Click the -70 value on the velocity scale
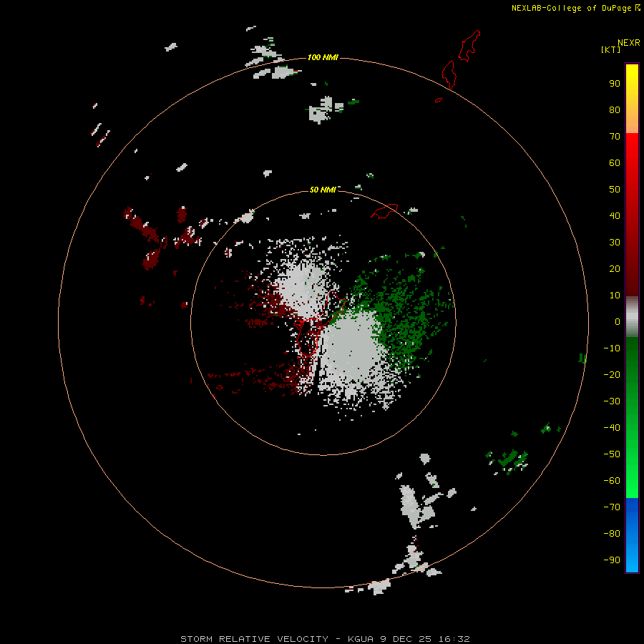The width and height of the screenshot is (644, 644). (612, 507)
